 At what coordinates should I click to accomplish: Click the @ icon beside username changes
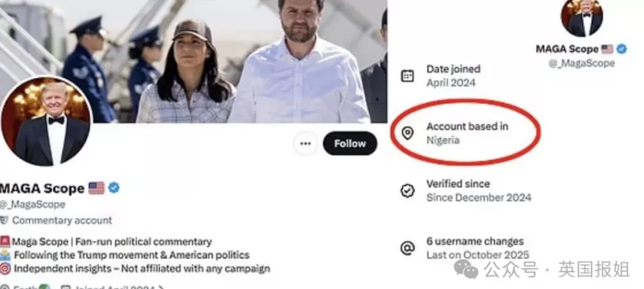coord(407,248)
